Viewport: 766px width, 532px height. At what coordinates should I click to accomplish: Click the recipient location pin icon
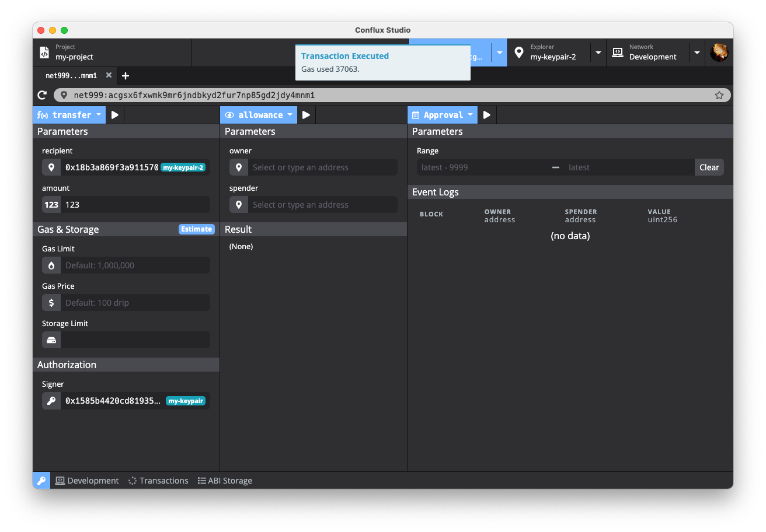(x=51, y=167)
